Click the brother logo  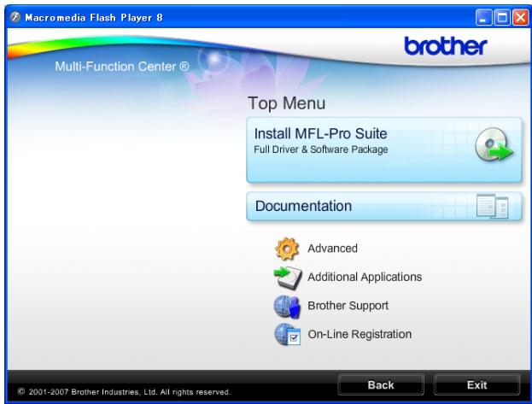click(x=446, y=46)
